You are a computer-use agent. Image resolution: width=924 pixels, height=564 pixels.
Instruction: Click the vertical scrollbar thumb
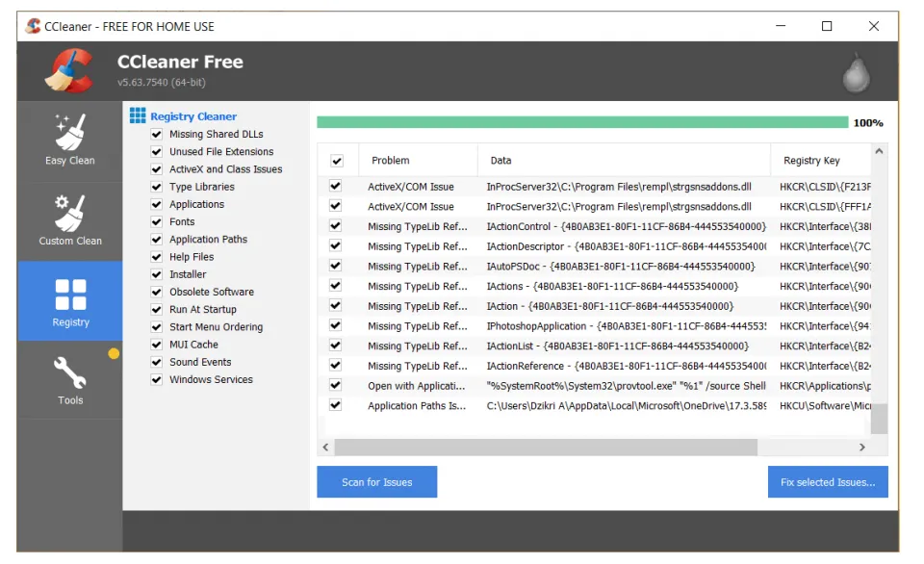(879, 419)
